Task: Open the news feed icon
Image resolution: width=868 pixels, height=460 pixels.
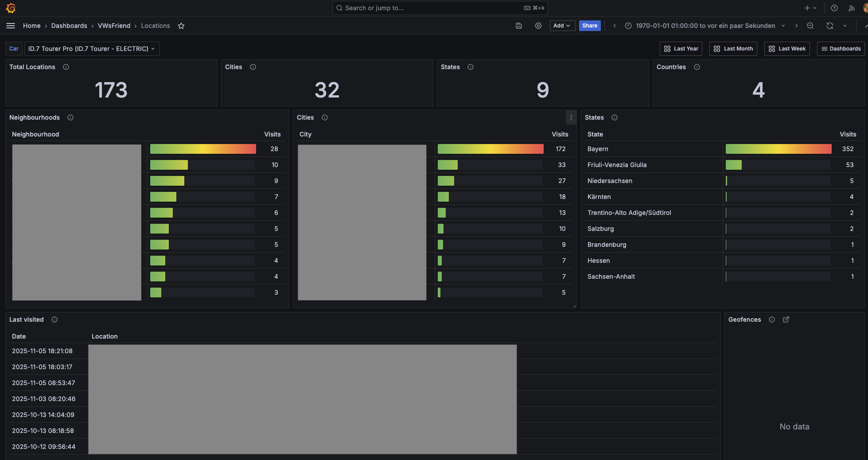Action: [x=852, y=8]
